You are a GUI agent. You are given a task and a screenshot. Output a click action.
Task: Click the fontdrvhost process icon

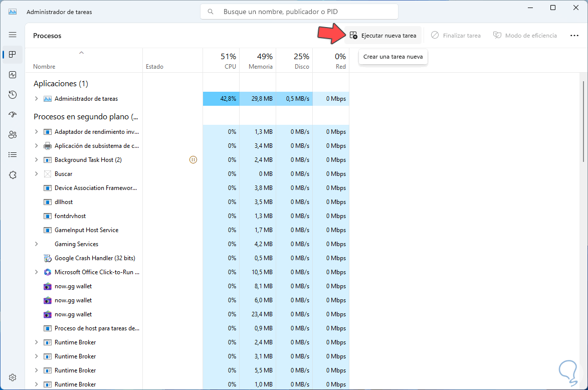48,216
